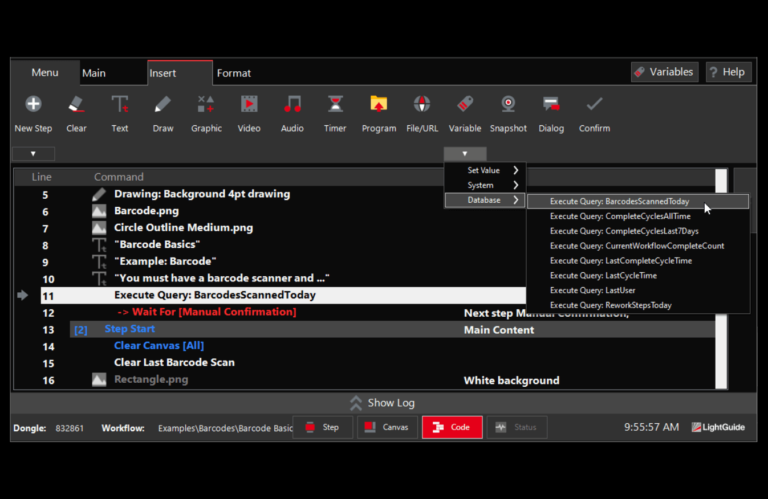Add a Snapshot command

(508, 104)
